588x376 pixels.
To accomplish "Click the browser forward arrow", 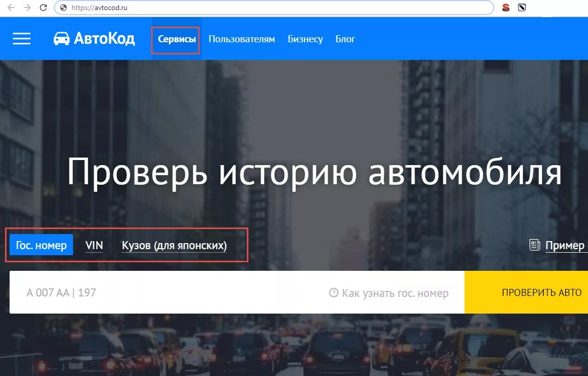I will pos(27,8).
